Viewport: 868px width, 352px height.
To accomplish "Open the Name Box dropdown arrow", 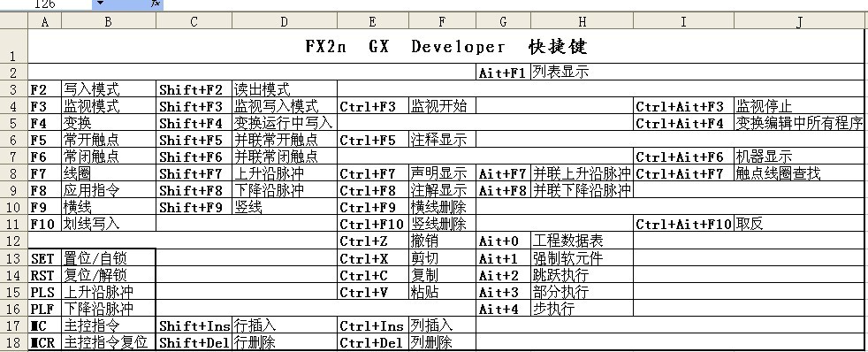I will [100, 4].
